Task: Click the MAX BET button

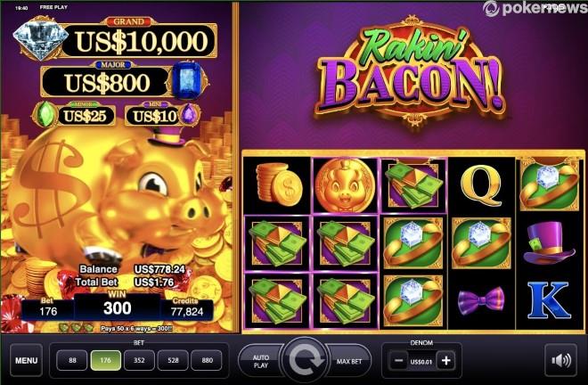Action: pos(349,361)
